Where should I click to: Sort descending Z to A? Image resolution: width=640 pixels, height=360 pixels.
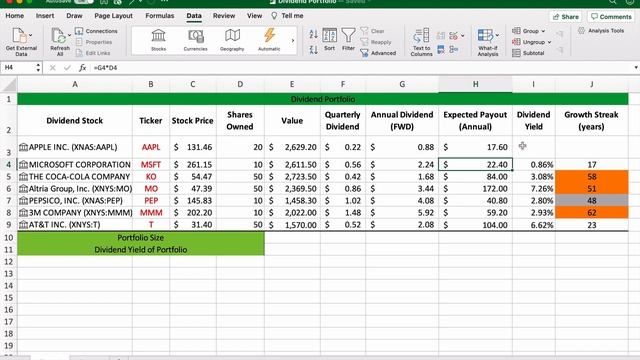(x=313, y=50)
